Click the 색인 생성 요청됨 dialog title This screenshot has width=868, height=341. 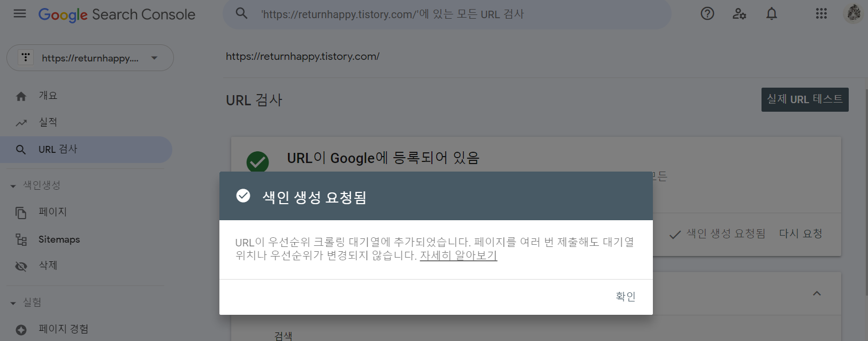(315, 197)
